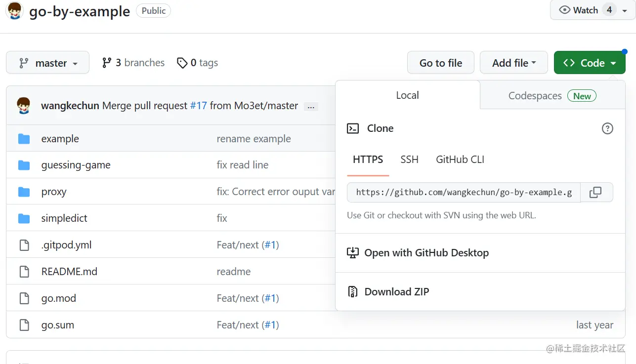This screenshot has width=636, height=364.
Task: Click the HTTPS clone URL text field
Action: [464, 193]
